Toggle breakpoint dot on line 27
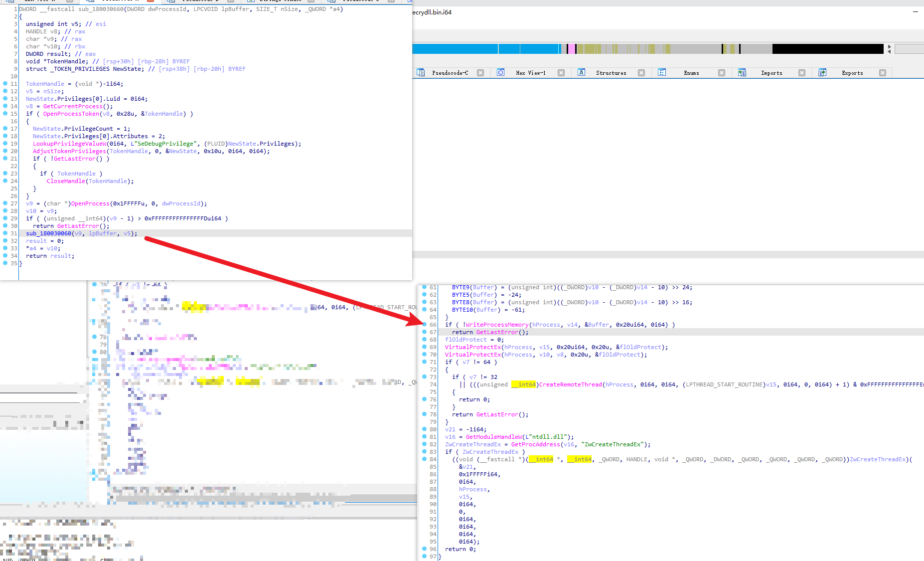Screen dimensions: 924x561 click(5, 203)
